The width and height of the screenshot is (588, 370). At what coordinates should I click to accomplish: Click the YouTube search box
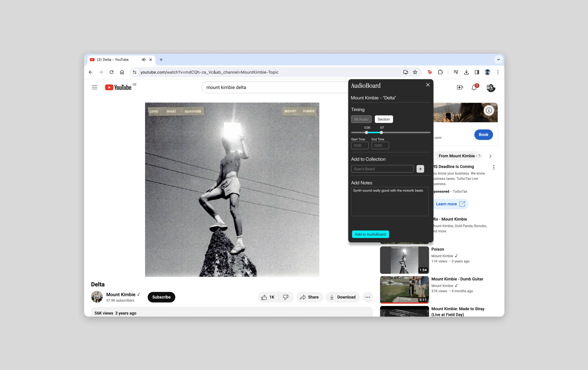(x=275, y=87)
